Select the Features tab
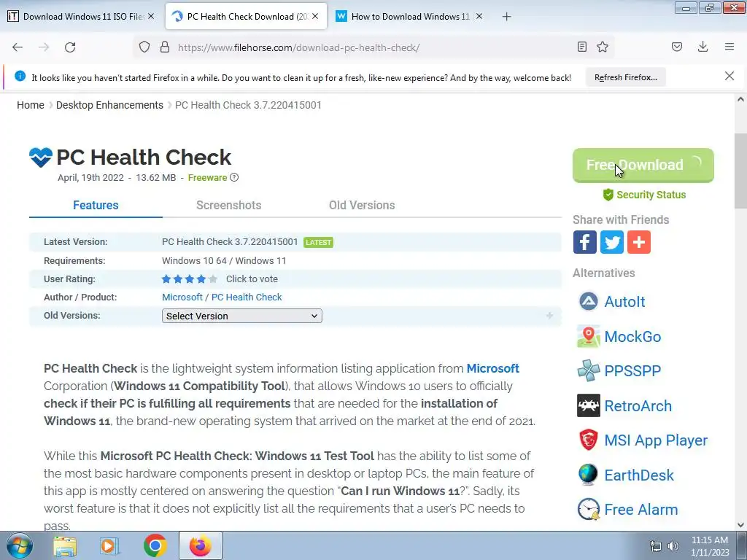747x560 pixels. coord(96,205)
